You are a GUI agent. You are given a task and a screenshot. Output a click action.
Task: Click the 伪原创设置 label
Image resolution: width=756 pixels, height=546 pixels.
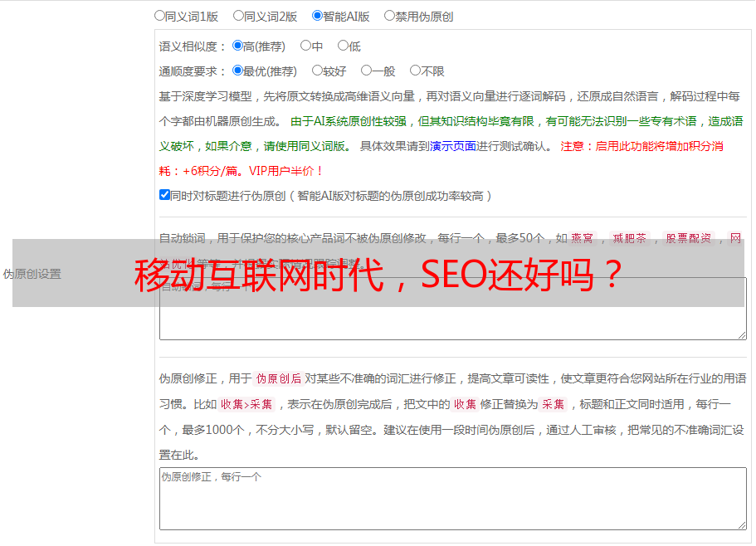(32, 274)
